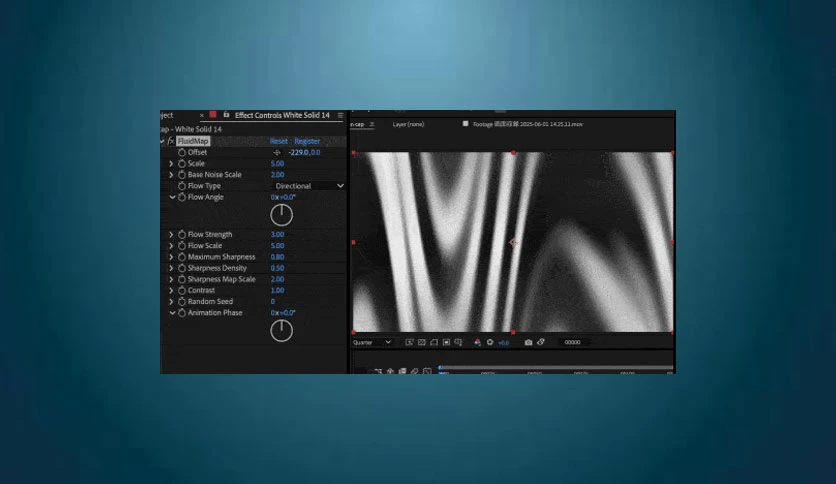Toggle the Offset stopwatch keyframe icon

pyautogui.click(x=182, y=152)
